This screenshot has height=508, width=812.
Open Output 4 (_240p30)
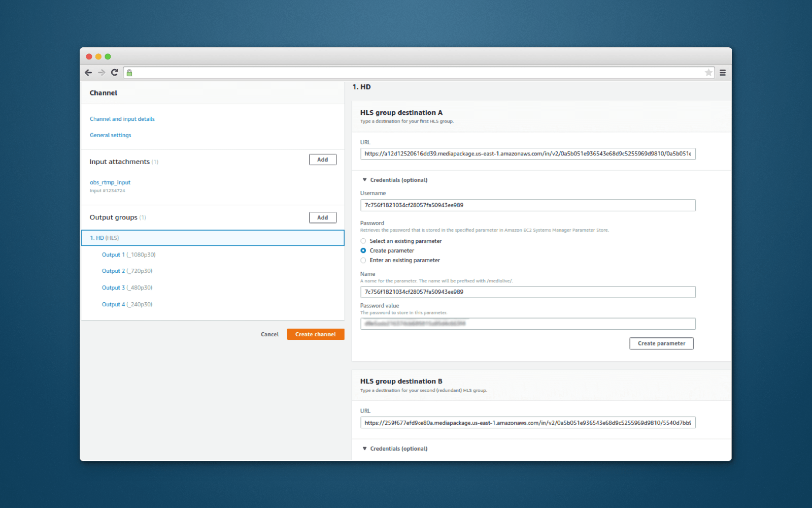pos(127,304)
